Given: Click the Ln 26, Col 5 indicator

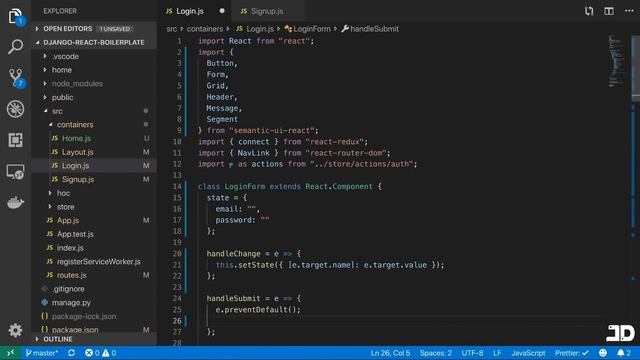Looking at the screenshot, I should point(390,353).
